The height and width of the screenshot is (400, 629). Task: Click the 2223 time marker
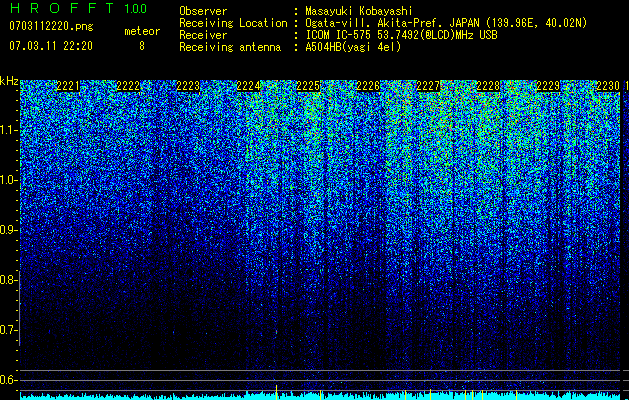pos(188,86)
